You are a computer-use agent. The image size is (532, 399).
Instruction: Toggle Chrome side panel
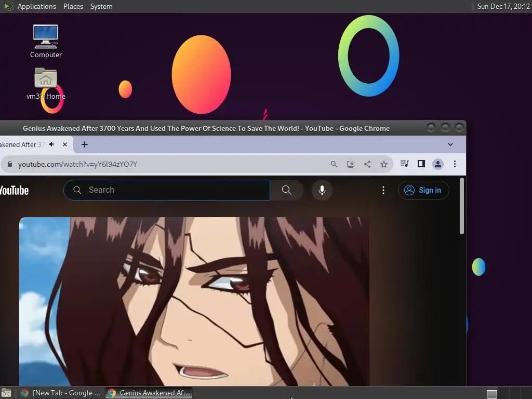click(421, 164)
